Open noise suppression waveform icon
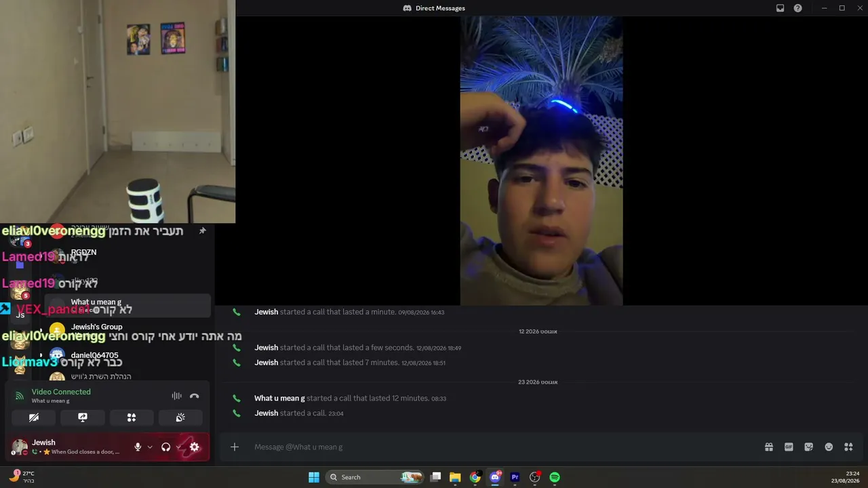This screenshot has width=868, height=488. click(x=176, y=396)
